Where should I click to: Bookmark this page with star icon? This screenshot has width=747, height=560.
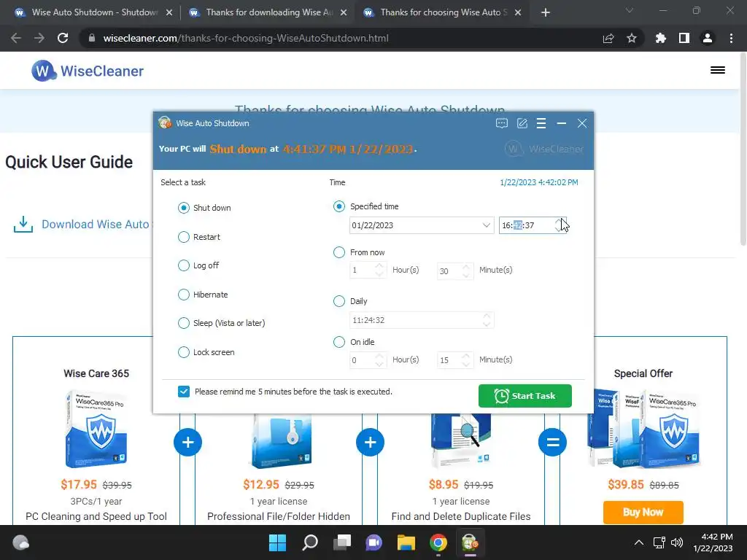point(632,38)
